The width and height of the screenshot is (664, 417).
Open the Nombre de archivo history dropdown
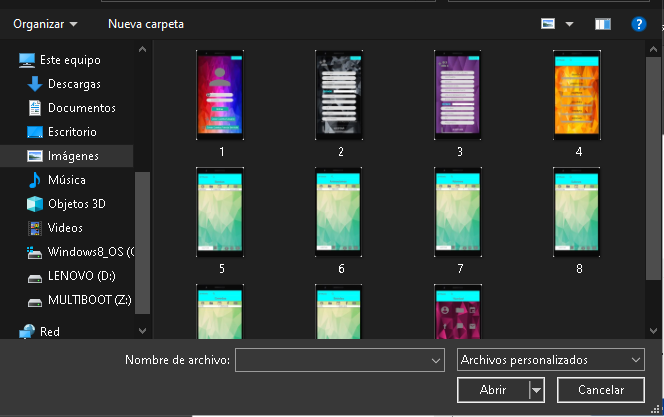coord(436,360)
